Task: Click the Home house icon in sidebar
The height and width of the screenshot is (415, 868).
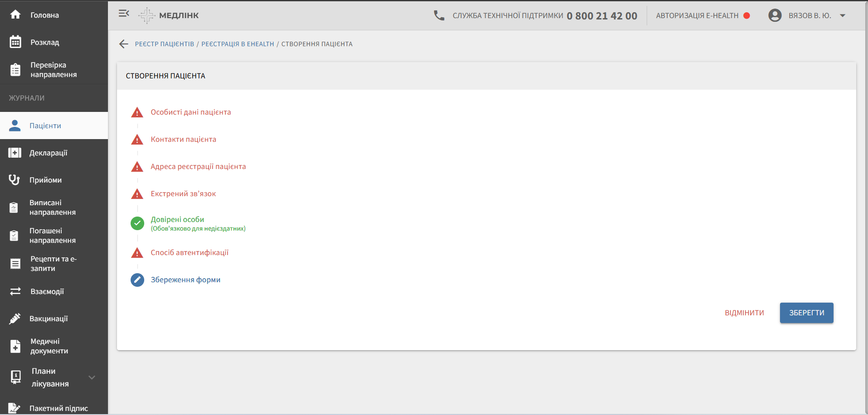Action: tap(15, 14)
